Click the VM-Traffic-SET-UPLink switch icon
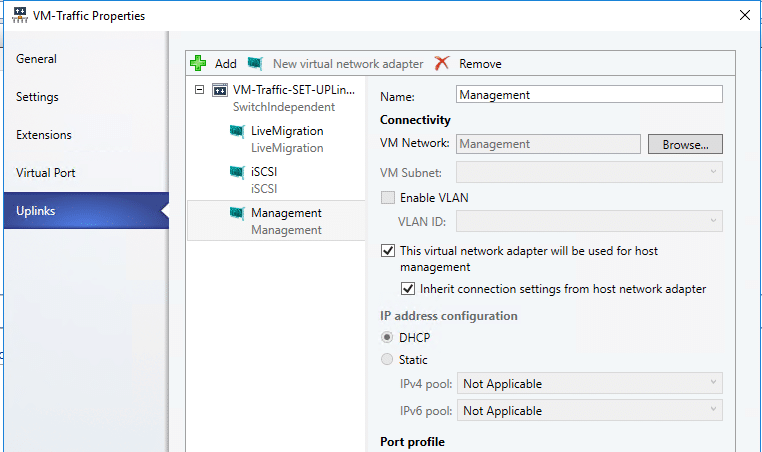Viewport: 762px width, 452px height. [220, 90]
